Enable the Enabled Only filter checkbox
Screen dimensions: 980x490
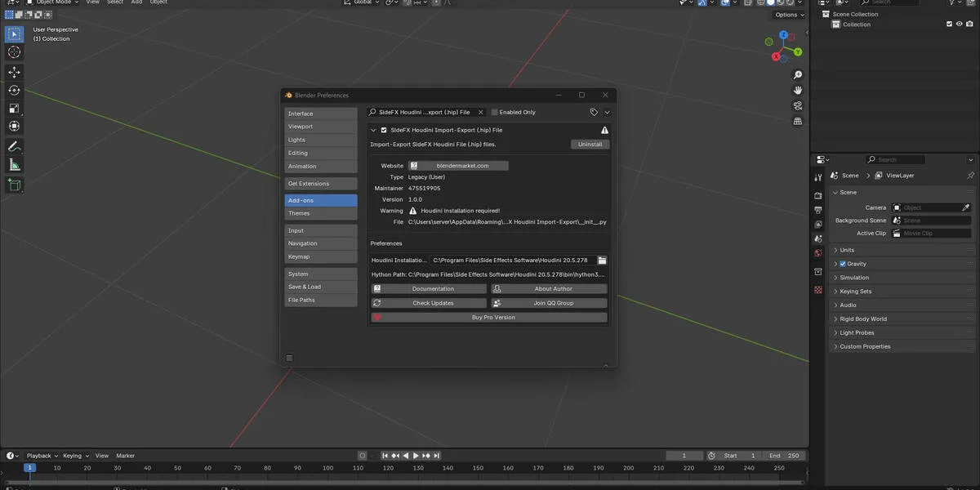[x=493, y=112]
